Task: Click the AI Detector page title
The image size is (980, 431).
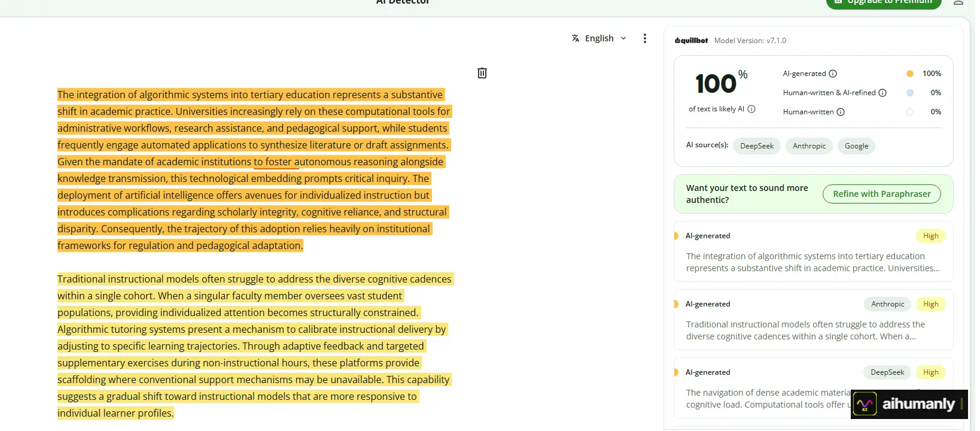Action: coord(403,2)
